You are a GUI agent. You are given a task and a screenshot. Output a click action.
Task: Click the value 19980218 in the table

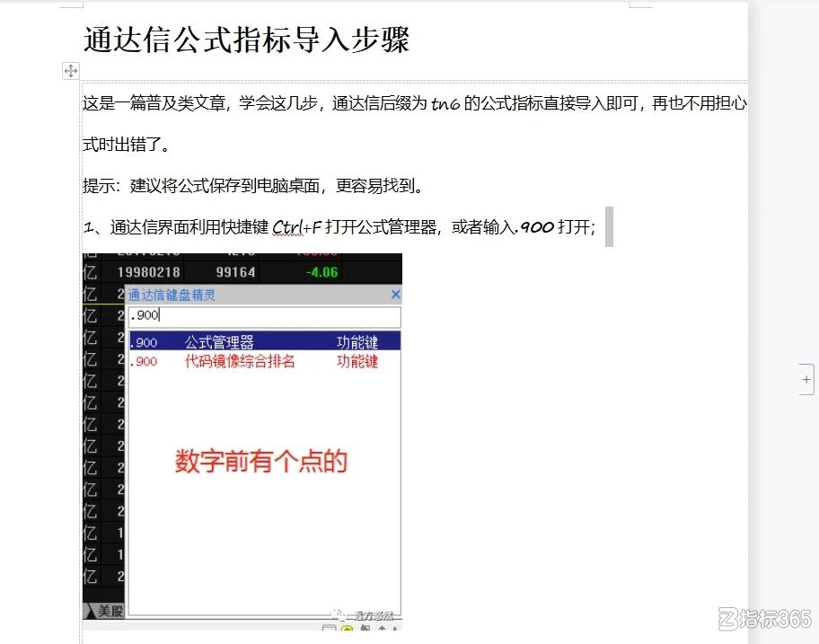[x=148, y=272]
